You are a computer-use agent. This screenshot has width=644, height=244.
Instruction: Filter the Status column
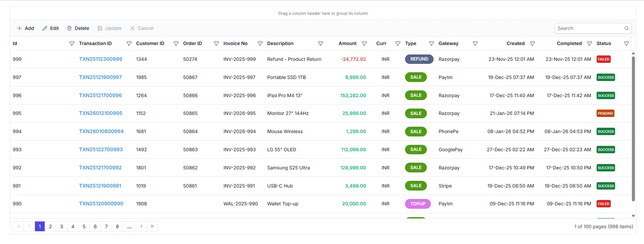[x=626, y=44]
